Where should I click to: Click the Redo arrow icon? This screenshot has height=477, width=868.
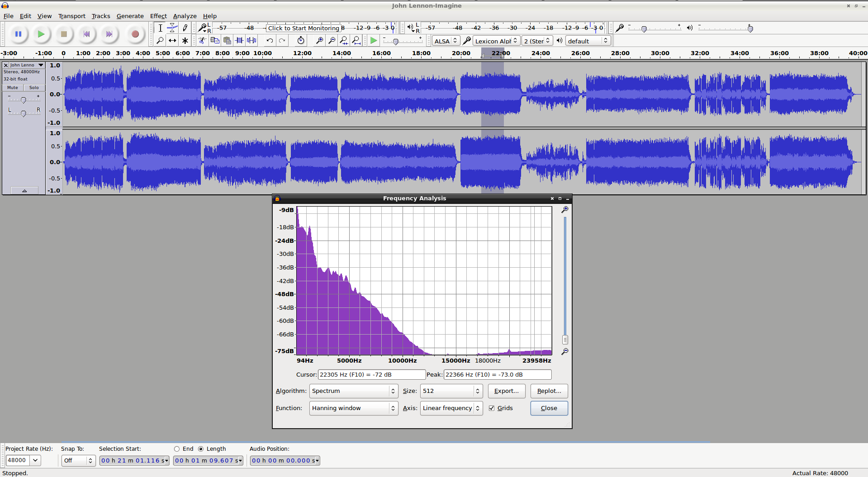[x=282, y=41]
